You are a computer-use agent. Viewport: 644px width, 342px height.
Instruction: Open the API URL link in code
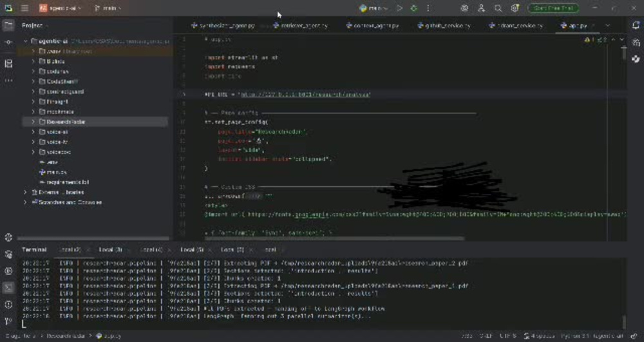coord(305,95)
